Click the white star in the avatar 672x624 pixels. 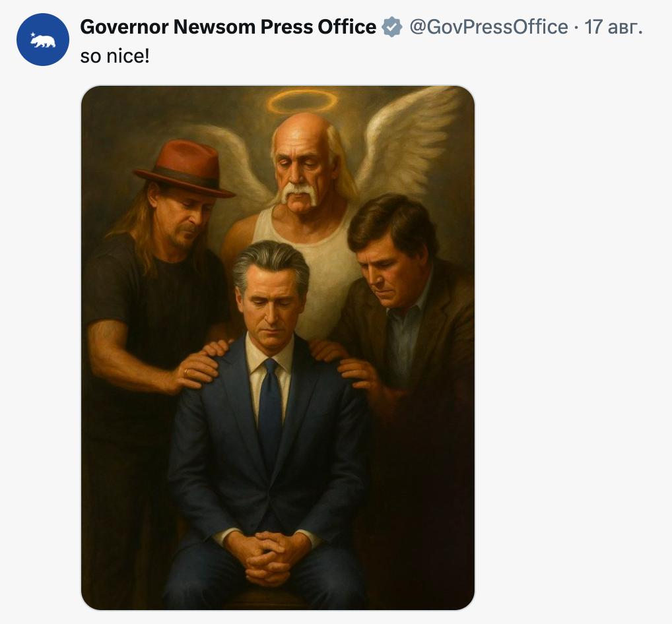point(34,35)
